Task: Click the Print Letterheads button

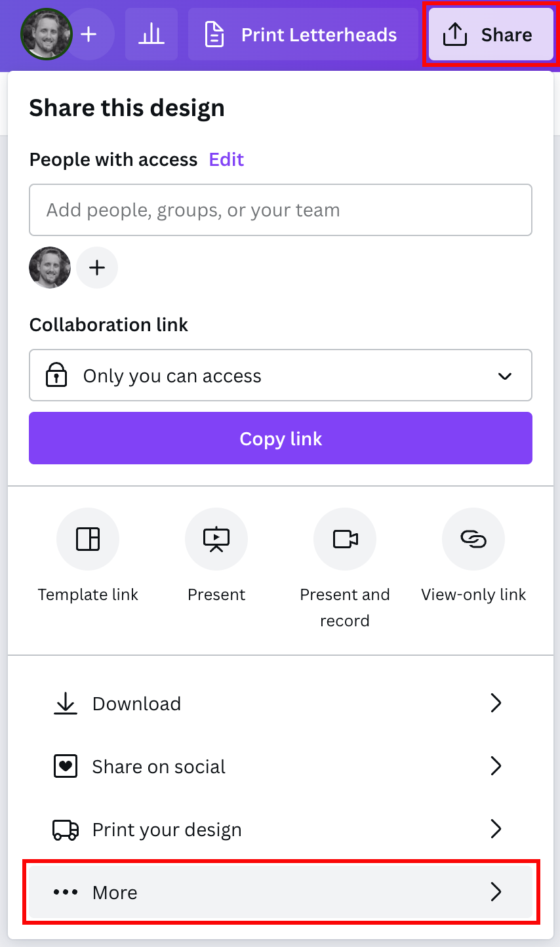Action: pyautogui.click(x=303, y=34)
